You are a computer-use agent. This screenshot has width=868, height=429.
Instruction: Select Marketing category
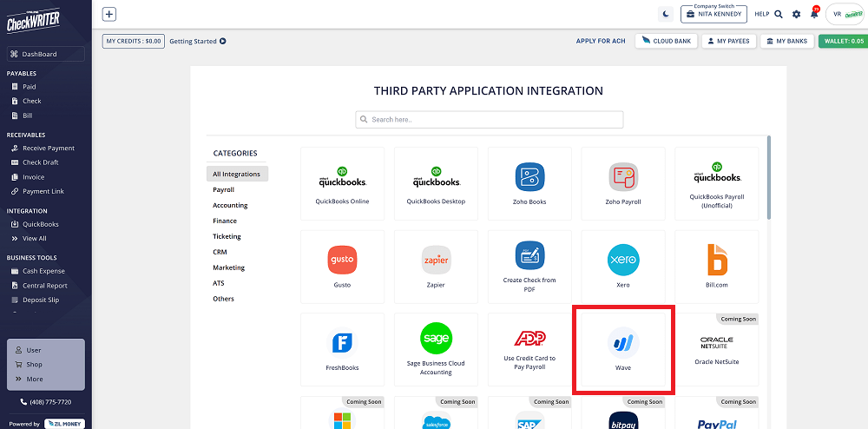228,267
